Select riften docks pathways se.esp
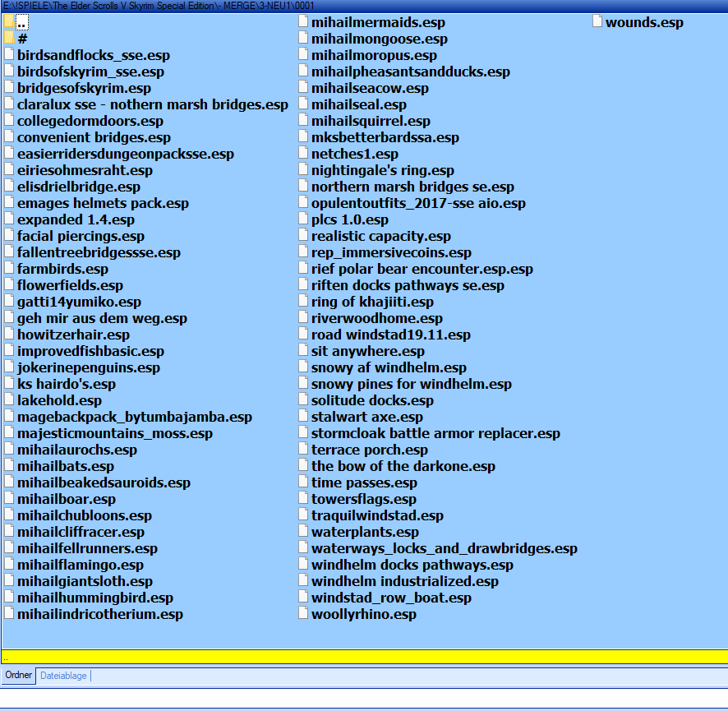728x711 pixels. 408,285
